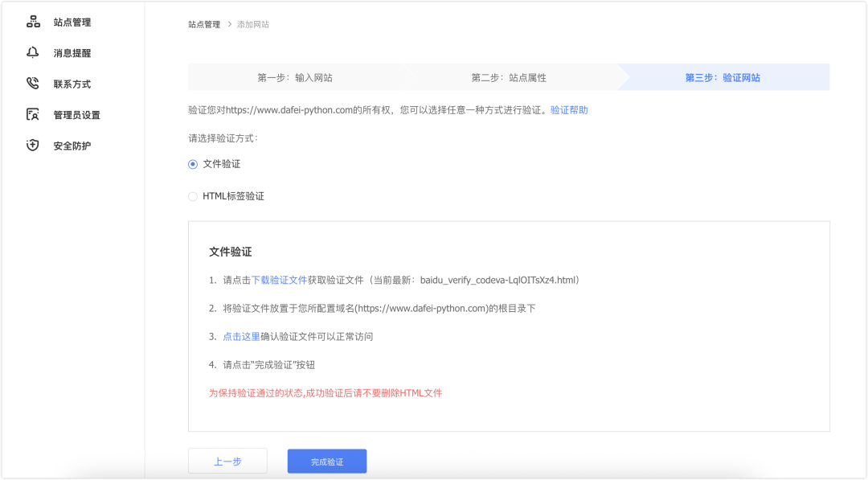Open 站点管理 from the breadcrumb
The image size is (868, 480).
click(x=204, y=24)
